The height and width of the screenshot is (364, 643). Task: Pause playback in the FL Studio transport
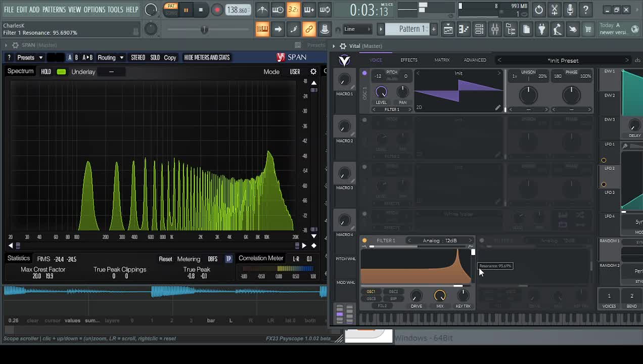click(186, 10)
